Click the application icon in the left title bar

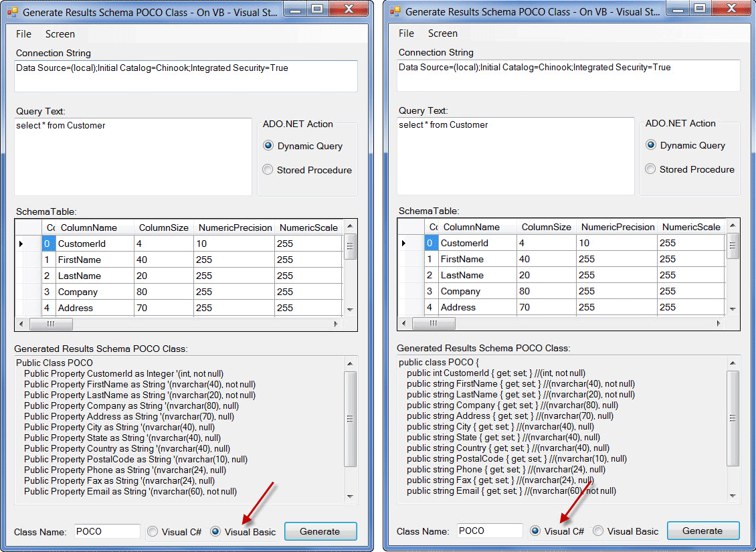(x=13, y=9)
